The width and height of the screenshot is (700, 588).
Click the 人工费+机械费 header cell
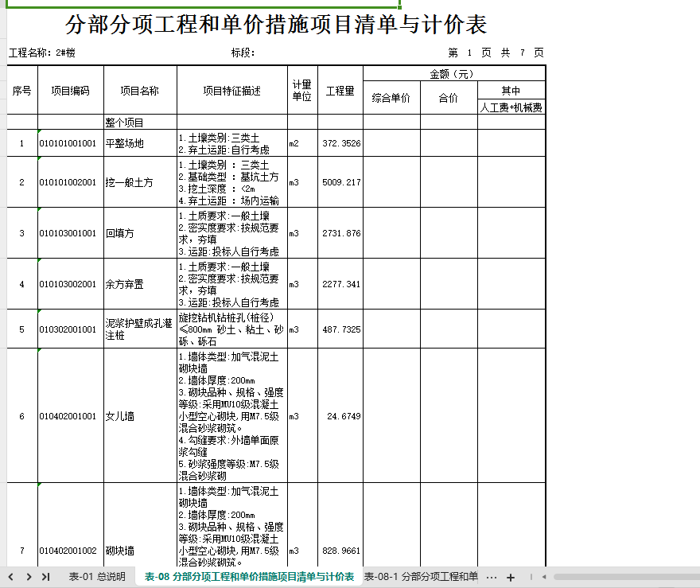(511, 107)
